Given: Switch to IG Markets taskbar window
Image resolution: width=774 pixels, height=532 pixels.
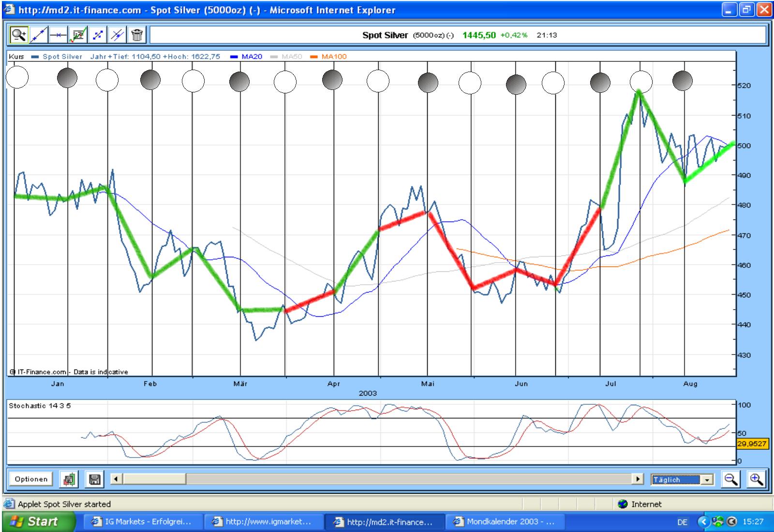Looking at the screenshot, I should click(x=142, y=522).
